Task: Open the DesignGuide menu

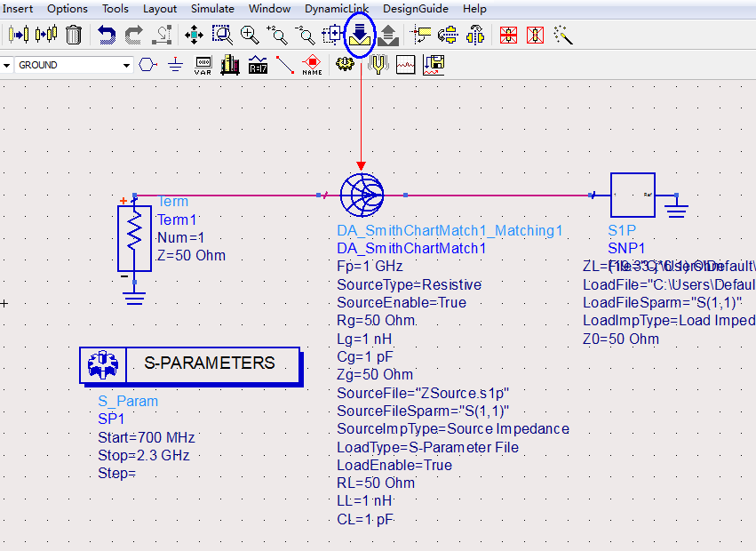Action: point(416,9)
